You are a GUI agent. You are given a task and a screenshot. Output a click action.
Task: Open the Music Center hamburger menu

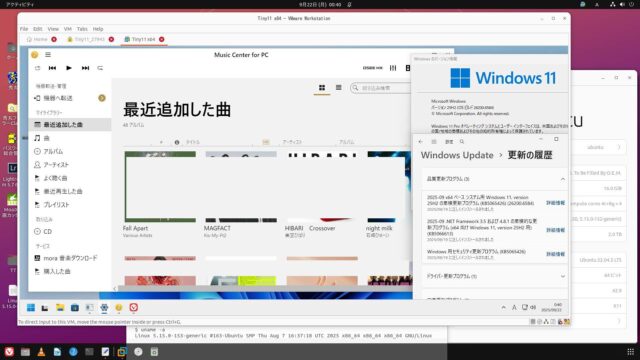[x=48, y=55]
